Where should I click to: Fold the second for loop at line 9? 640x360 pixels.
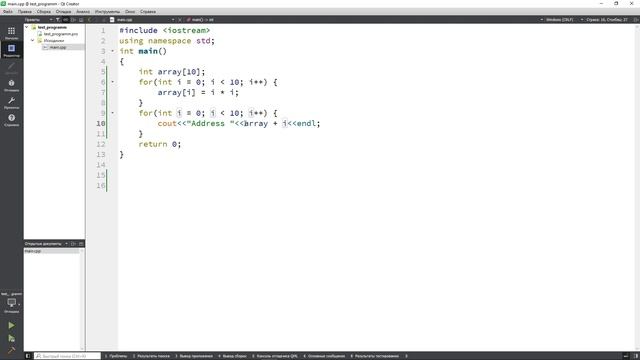(113, 113)
